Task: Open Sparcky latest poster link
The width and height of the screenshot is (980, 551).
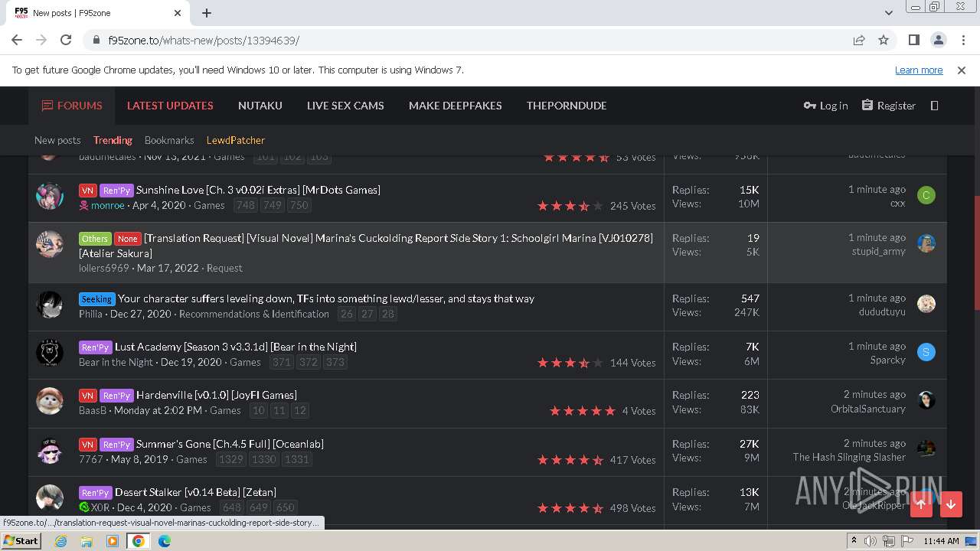Action: [x=888, y=360]
